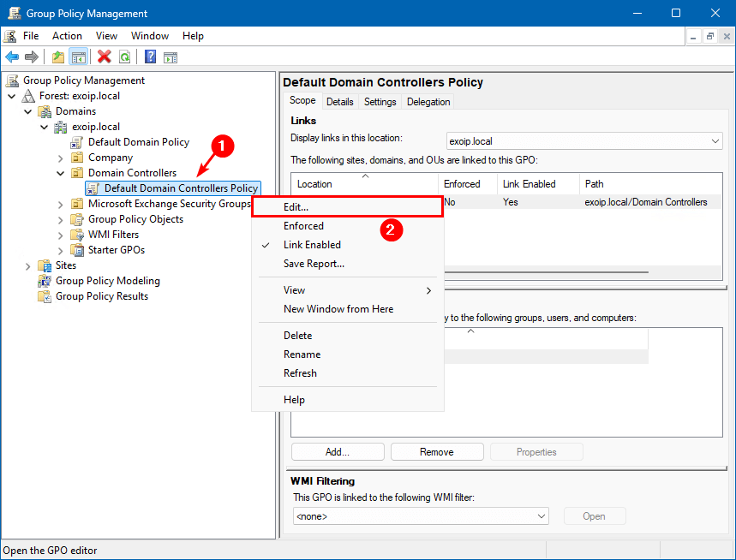The width and height of the screenshot is (736, 560).
Task: Click the Remove button
Action: coord(436,452)
